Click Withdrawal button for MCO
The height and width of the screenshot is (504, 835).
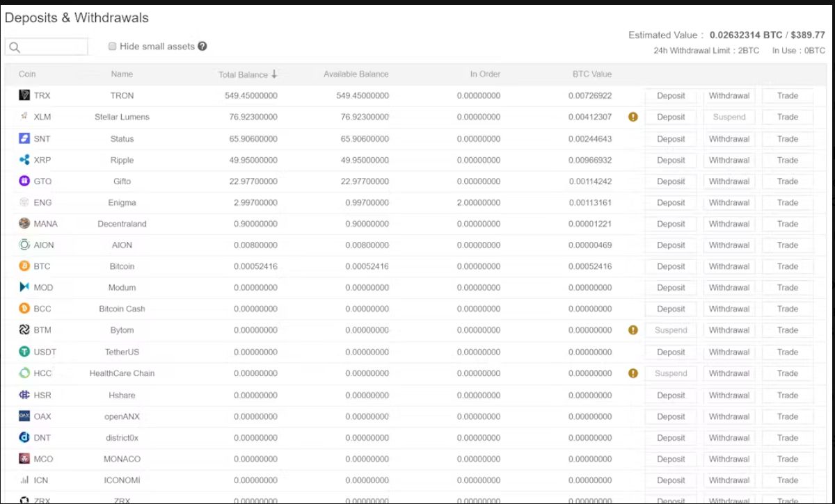(729, 460)
